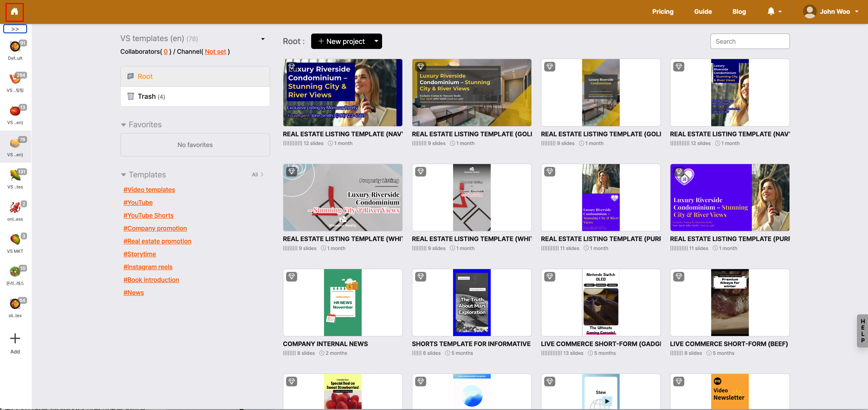The height and width of the screenshot is (410, 868).
Task: Collapse the Templates section
Action: click(x=123, y=175)
